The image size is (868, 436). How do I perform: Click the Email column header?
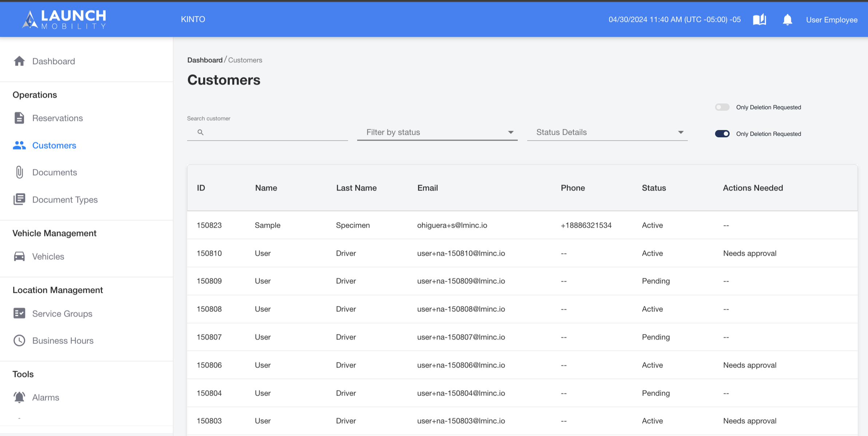click(427, 188)
